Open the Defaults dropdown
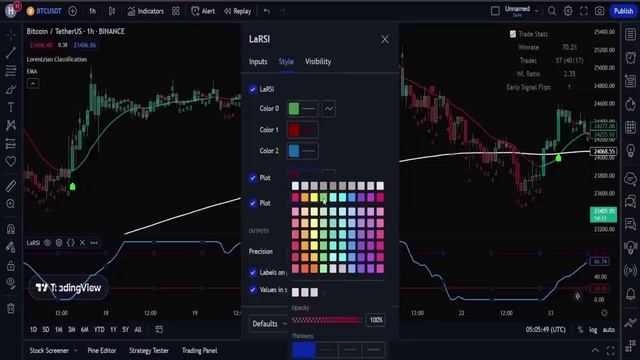Image resolution: width=640 pixels, height=360 pixels. click(269, 324)
